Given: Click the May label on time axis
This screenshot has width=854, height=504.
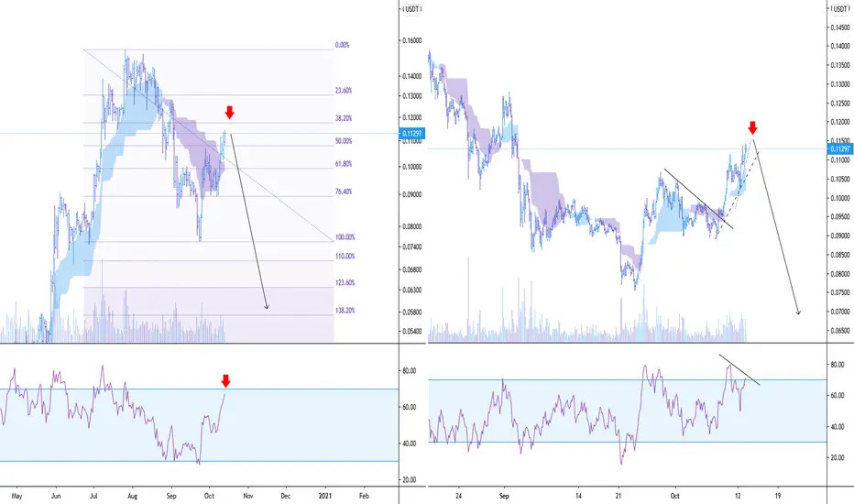Looking at the screenshot, I should pos(16,496).
